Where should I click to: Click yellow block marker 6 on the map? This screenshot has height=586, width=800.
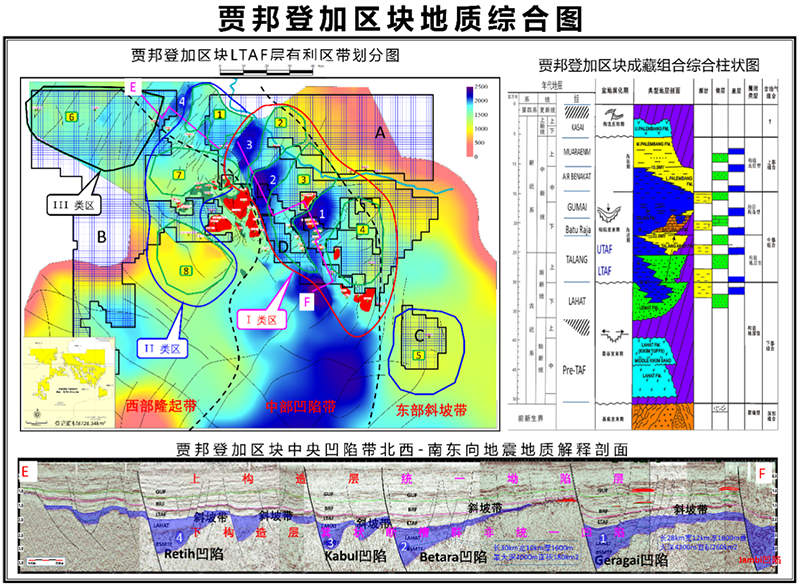coord(71,117)
